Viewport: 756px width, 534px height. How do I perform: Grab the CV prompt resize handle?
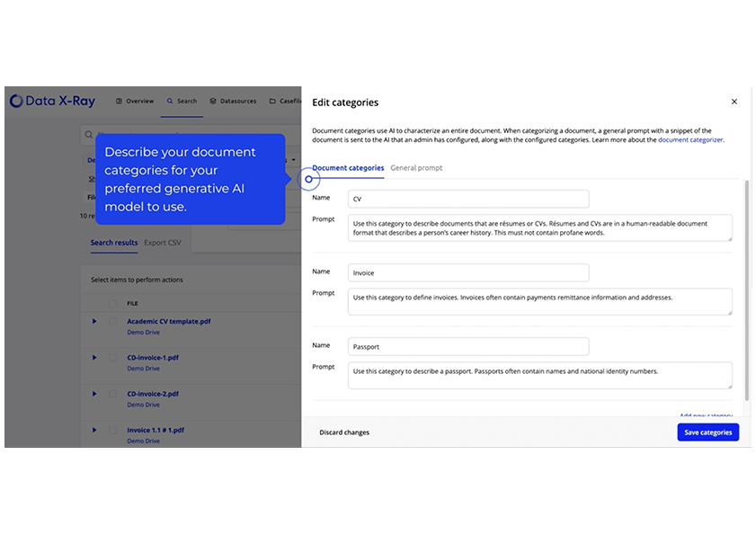(730, 238)
